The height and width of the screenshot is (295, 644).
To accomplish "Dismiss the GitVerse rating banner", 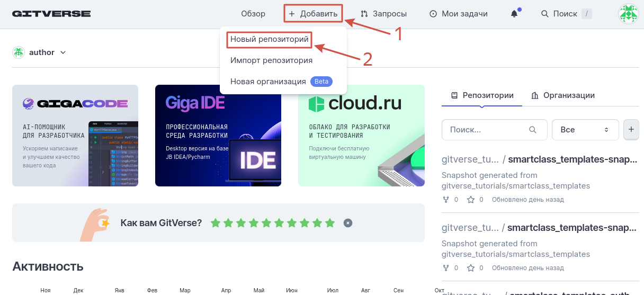I will (347, 223).
